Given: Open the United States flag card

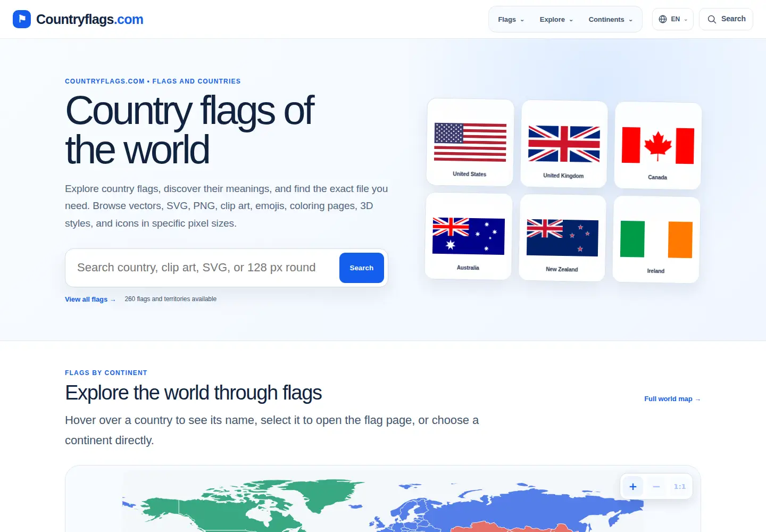Looking at the screenshot, I should (470, 142).
